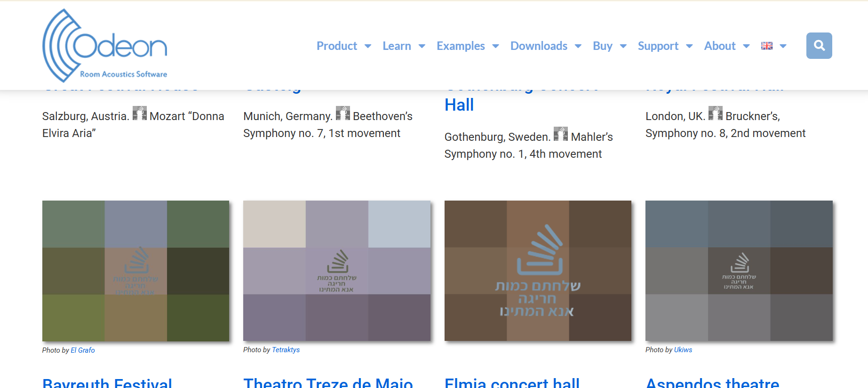Expand the Product dropdown arrow

[x=368, y=46]
